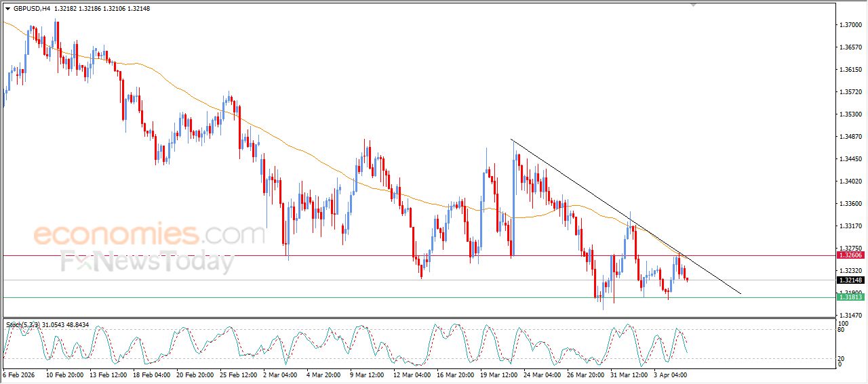Click the 19 Mar 12:00 time label
This screenshot has height=384, width=868.
coord(500,375)
